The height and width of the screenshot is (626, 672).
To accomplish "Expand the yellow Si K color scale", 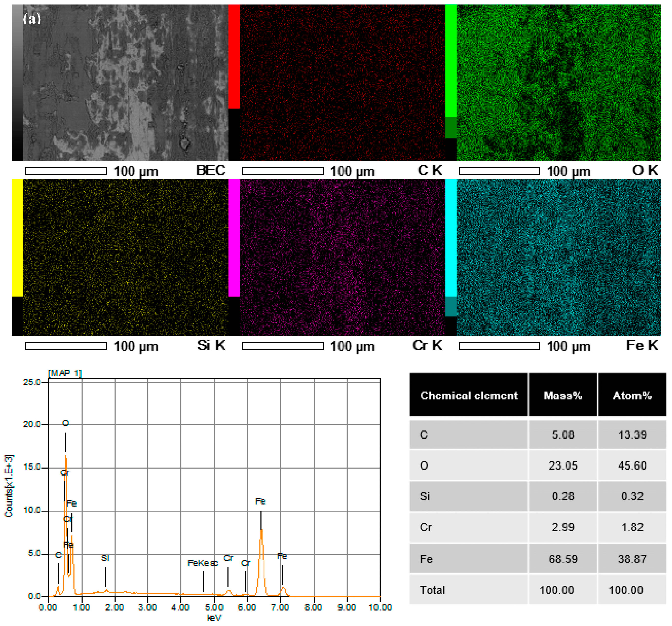I will pyautogui.click(x=17, y=236).
